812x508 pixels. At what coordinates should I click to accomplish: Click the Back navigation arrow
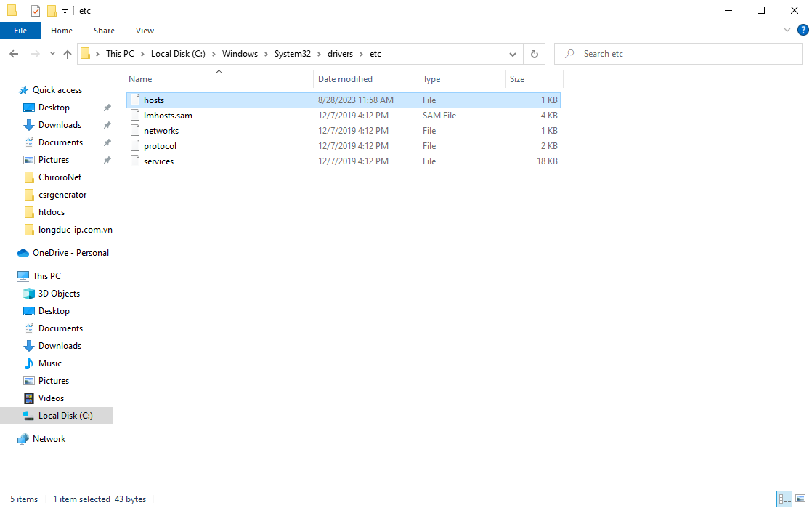point(14,54)
